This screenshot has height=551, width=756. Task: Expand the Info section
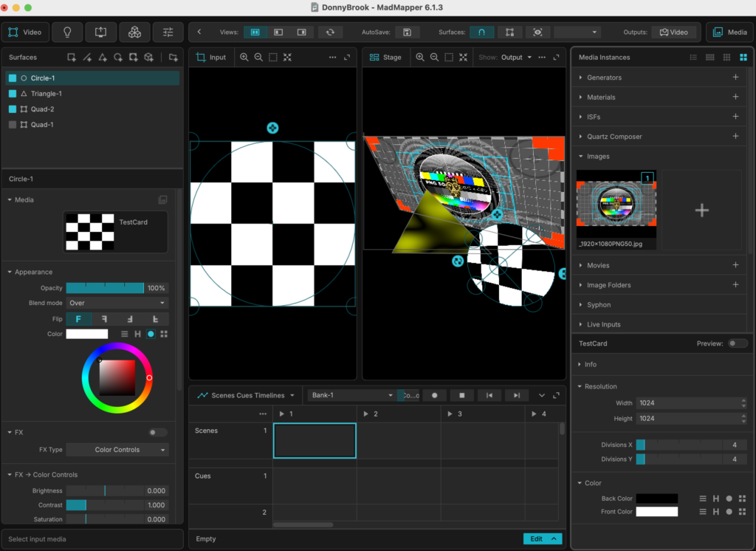(x=580, y=365)
